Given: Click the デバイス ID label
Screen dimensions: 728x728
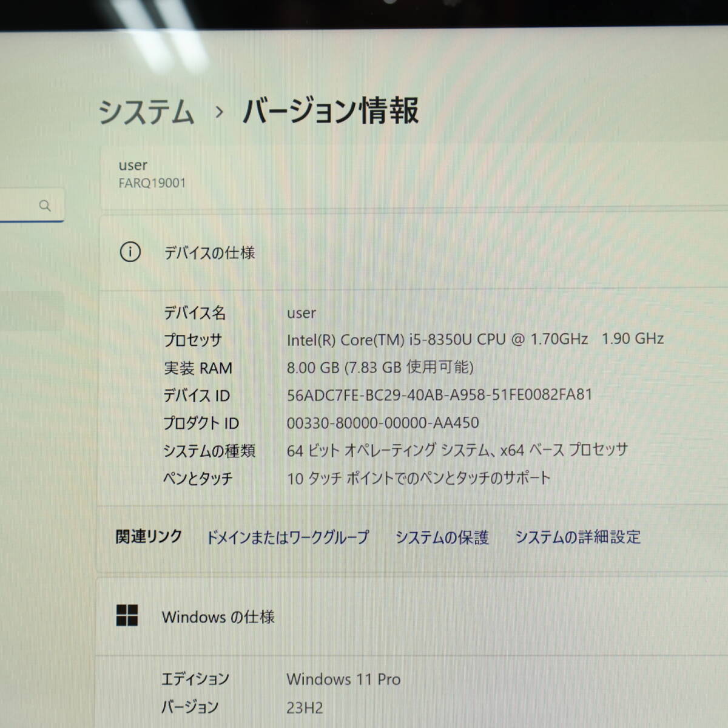Looking at the screenshot, I should [197, 396].
